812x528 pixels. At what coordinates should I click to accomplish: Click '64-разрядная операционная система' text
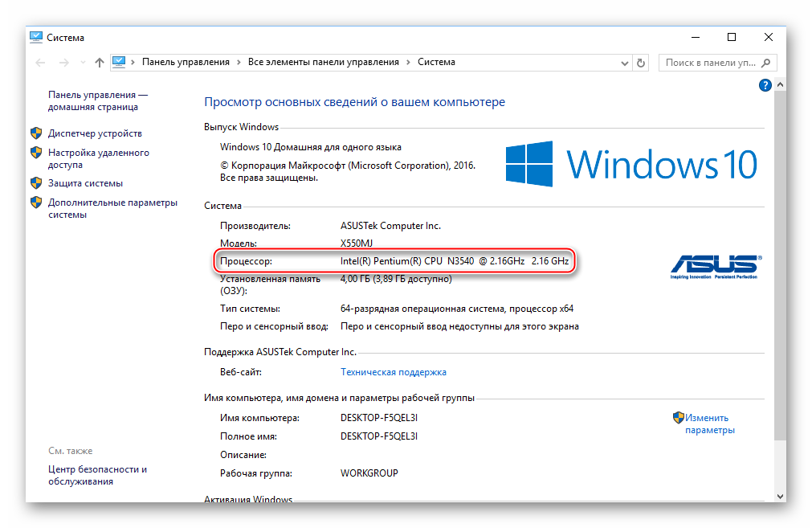click(422, 309)
